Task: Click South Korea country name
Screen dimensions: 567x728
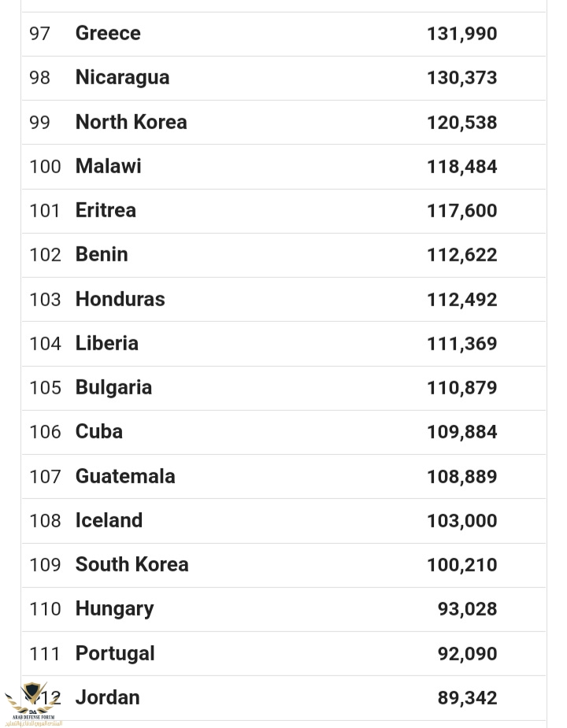Action: (x=132, y=564)
